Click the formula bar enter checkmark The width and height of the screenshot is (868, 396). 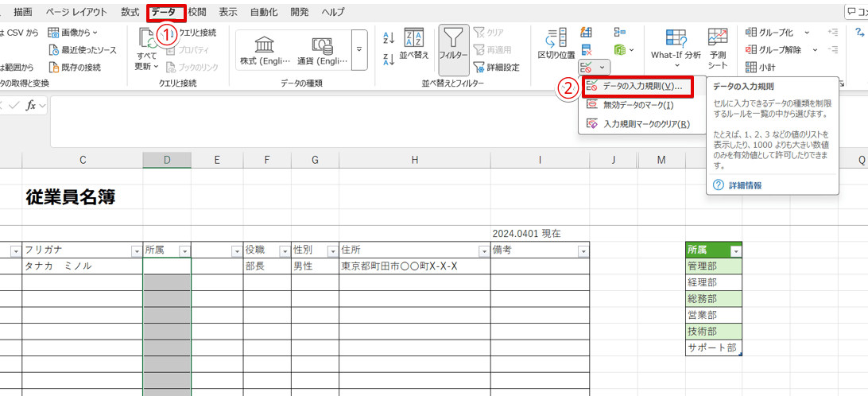pos(14,105)
